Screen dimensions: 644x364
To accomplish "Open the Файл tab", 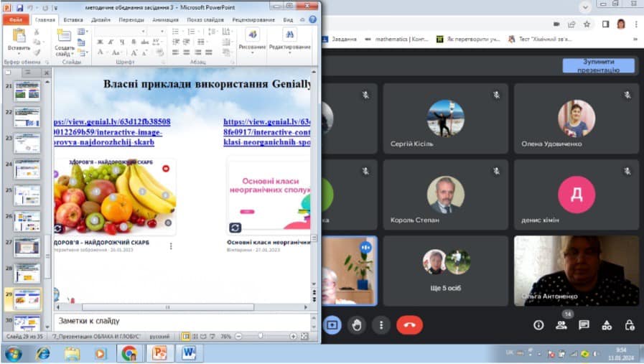I will [16, 19].
